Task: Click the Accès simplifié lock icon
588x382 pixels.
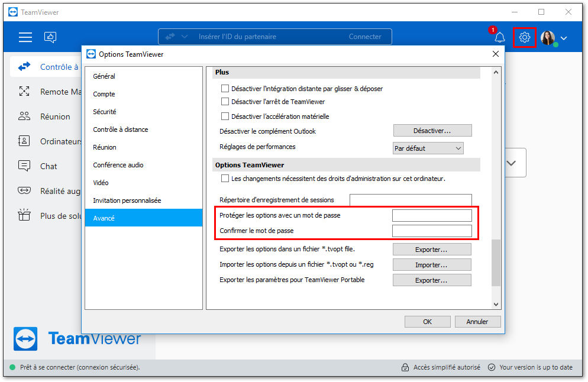Action: click(x=405, y=367)
